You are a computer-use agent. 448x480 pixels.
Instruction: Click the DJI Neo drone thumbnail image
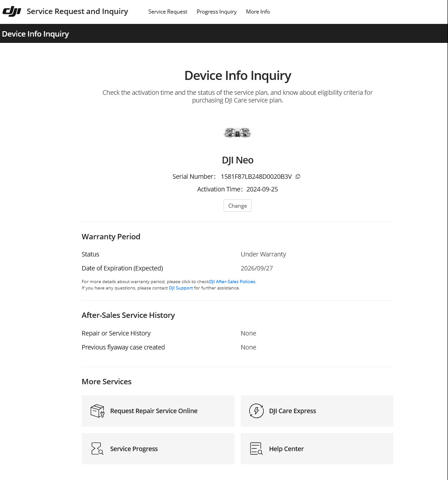click(237, 133)
